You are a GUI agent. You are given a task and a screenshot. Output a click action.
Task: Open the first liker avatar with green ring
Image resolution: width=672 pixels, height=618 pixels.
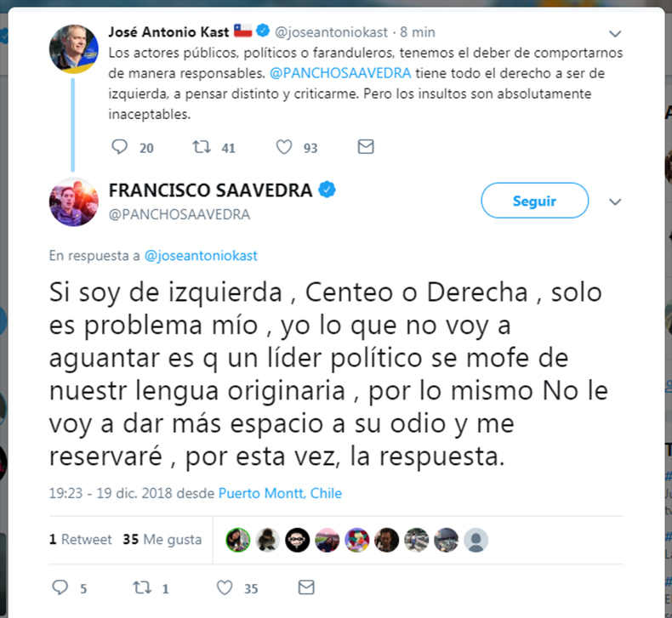coord(238,540)
